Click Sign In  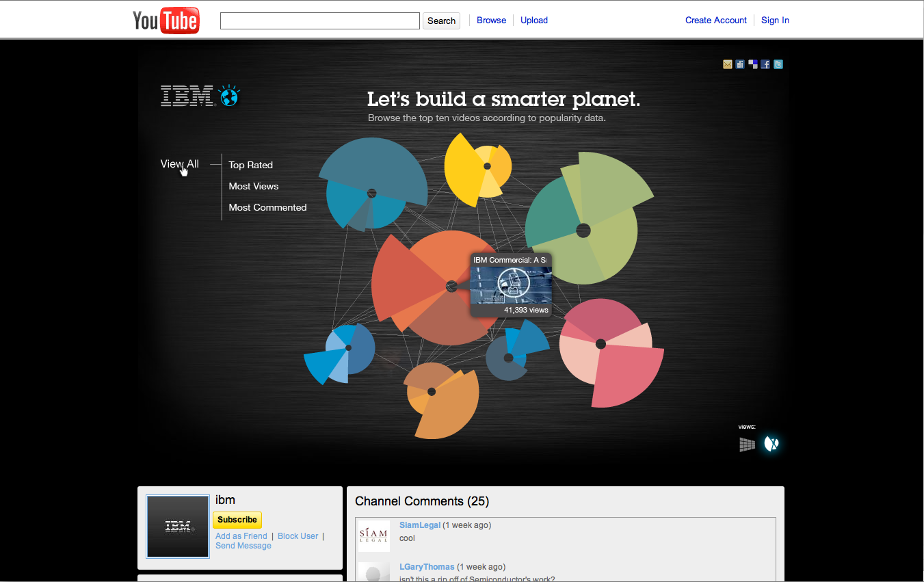point(775,20)
